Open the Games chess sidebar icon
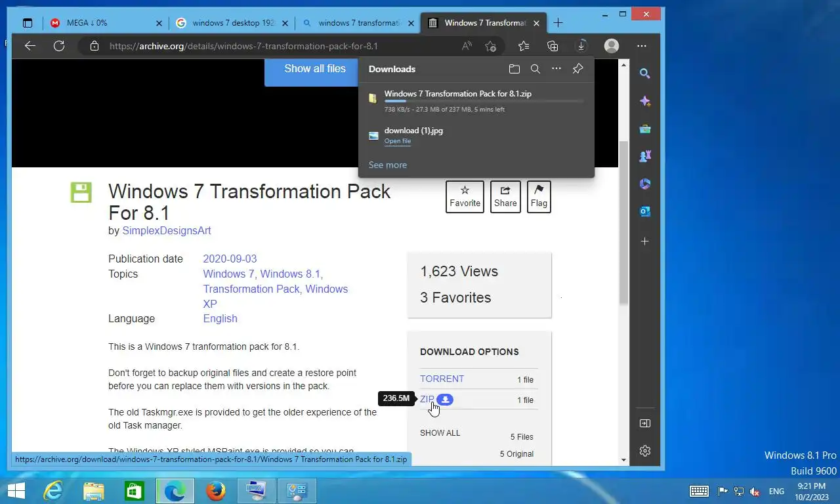 point(645,156)
